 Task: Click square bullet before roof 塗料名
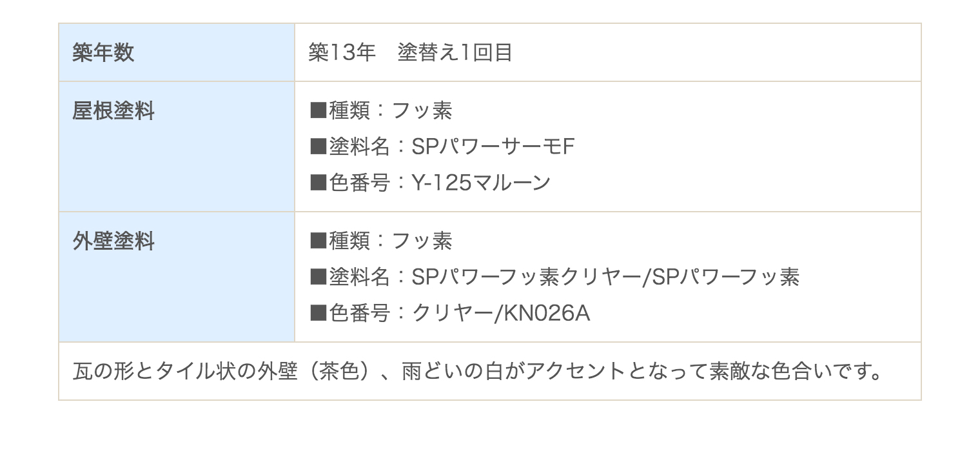[x=318, y=147]
